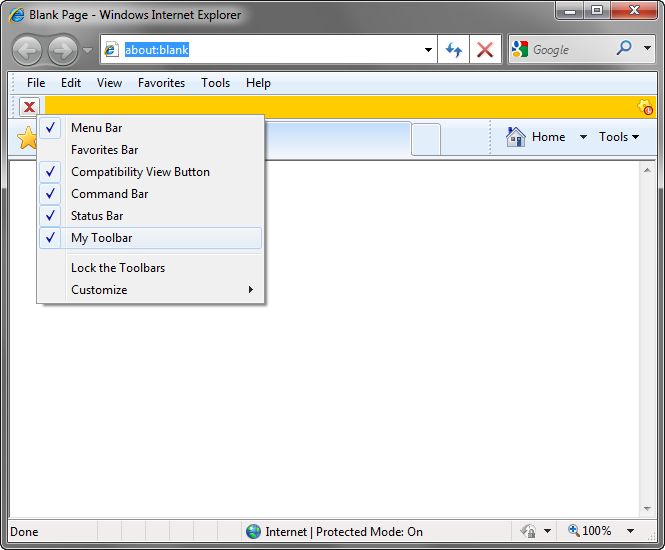Screen dimensions: 665x550
Task: Click the red Stop loading button
Action: pos(485,50)
